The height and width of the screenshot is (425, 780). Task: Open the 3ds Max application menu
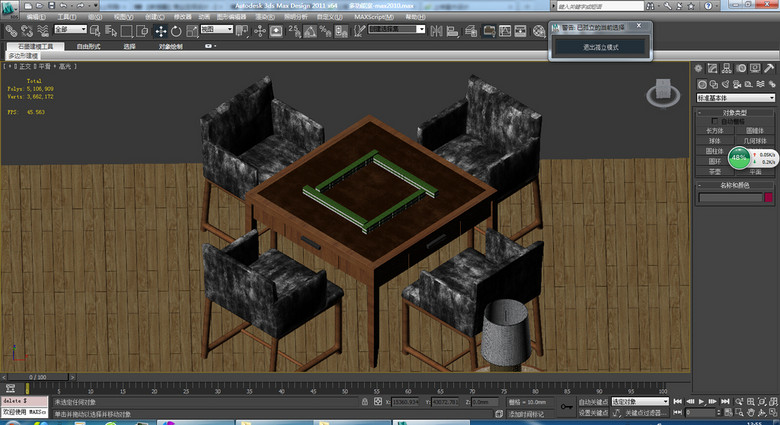click(9, 8)
